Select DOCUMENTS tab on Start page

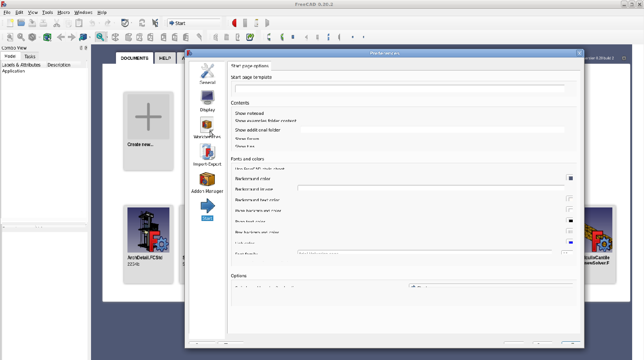point(135,58)
